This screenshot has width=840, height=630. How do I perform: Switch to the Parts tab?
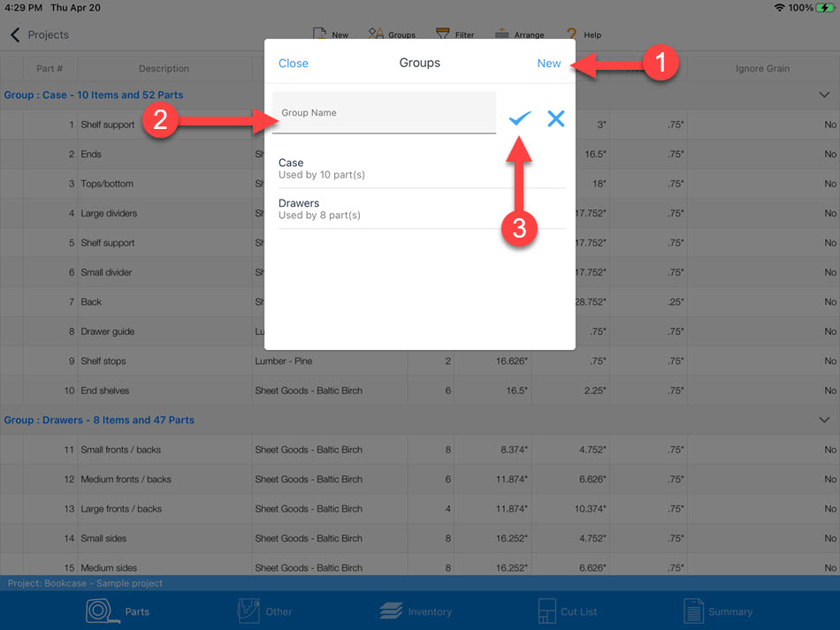click(118, 611)
